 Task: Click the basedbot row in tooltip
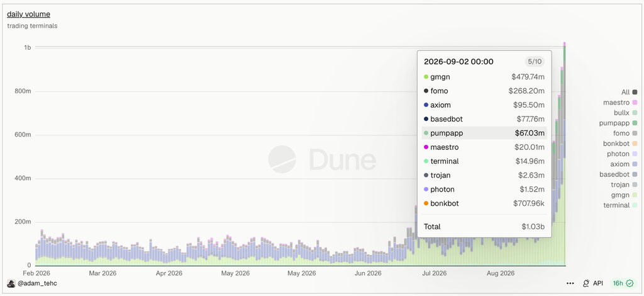click(x=484, y=119)
